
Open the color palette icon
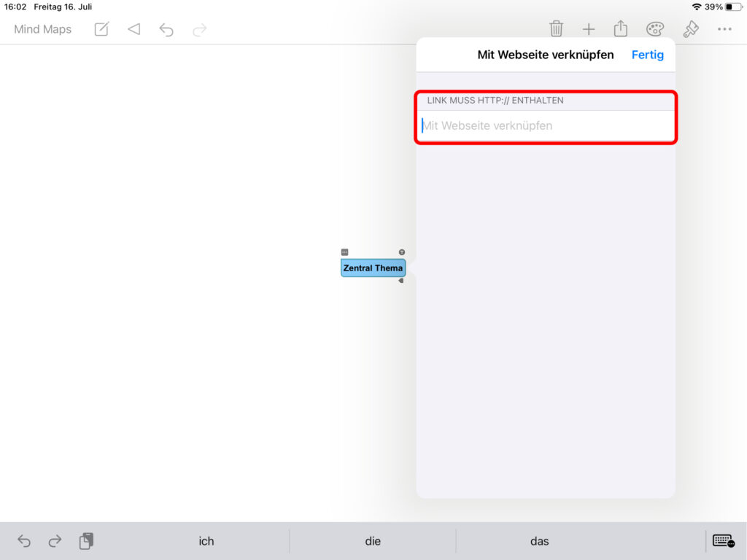[655, 29]
